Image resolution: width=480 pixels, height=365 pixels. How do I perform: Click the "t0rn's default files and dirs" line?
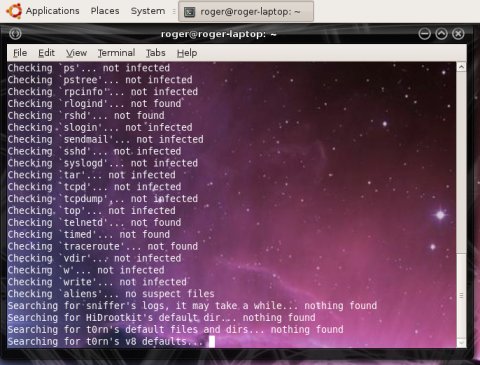[x=175, y=330]
